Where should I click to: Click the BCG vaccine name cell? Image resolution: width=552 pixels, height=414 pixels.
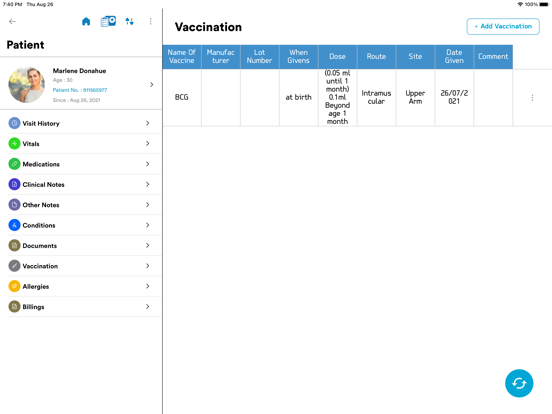[182, 98]
